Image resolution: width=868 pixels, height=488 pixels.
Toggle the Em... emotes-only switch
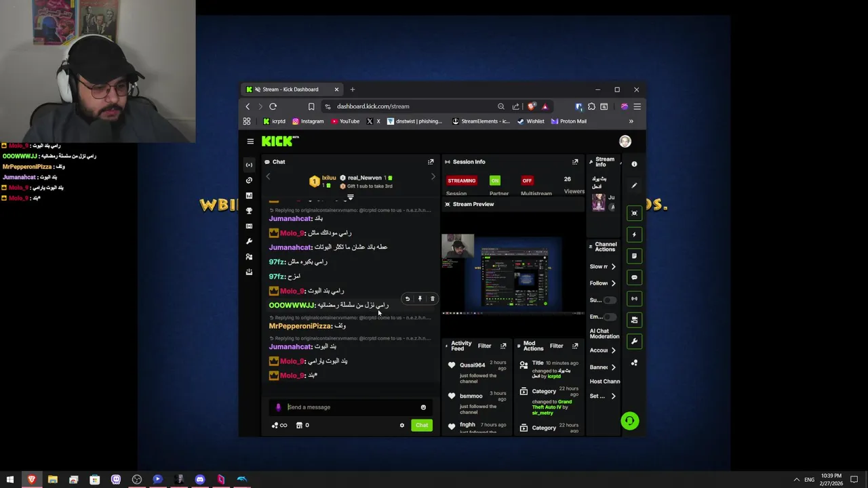tap(610, 317)
